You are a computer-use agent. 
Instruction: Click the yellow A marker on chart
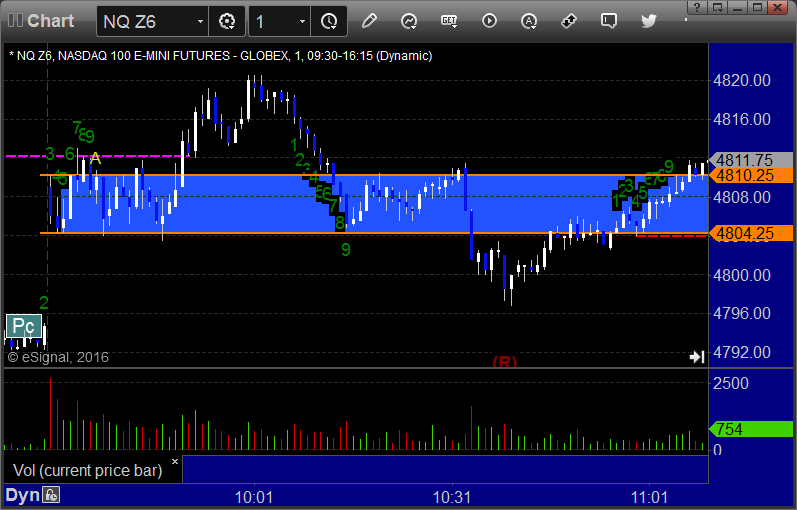coord(95,159)
